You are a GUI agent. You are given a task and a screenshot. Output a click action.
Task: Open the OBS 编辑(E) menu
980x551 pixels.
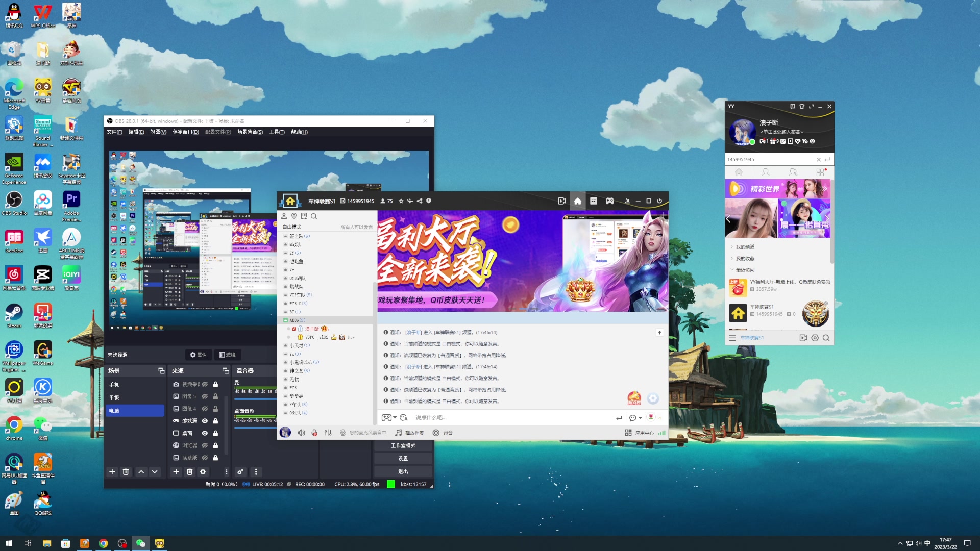(136, 132)
